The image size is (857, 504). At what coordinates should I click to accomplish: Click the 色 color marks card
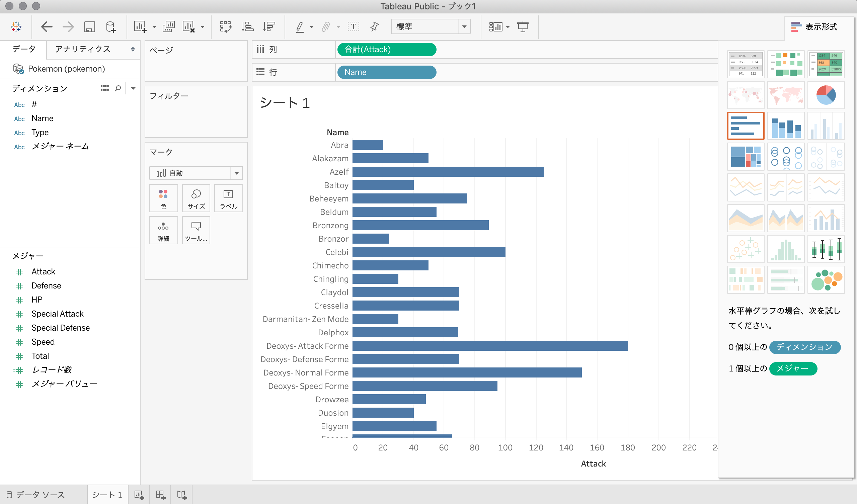(x=163, y=198)
